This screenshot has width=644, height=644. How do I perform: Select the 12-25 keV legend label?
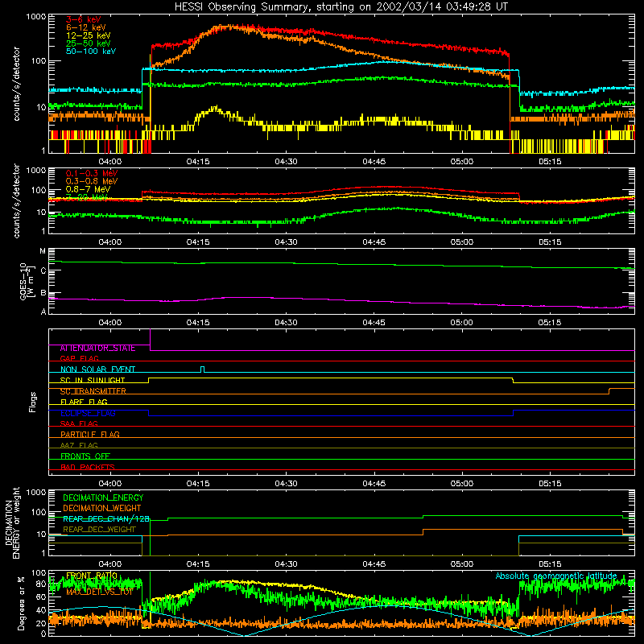pyautogui.click(x=89, y=35)
